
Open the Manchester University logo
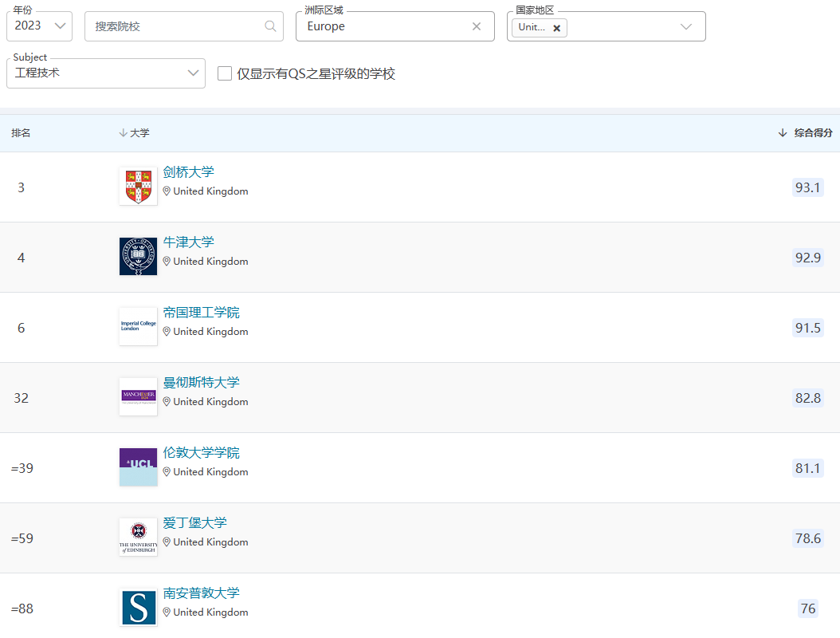pos(138,396)
